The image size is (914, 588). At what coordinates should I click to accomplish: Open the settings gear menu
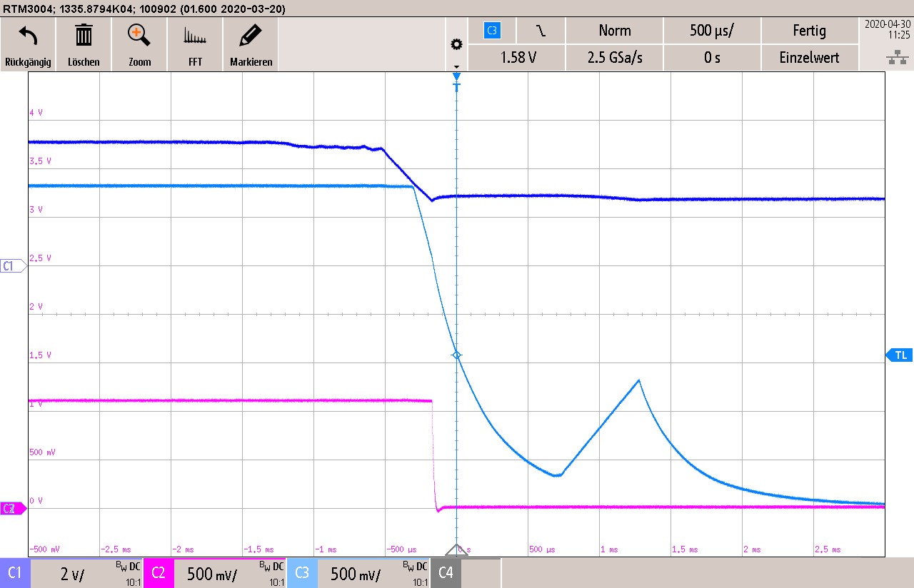pos(456,45)
